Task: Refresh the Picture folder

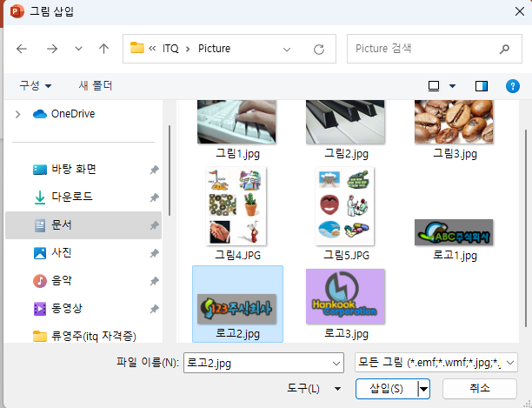Action: tap(318, 50)
